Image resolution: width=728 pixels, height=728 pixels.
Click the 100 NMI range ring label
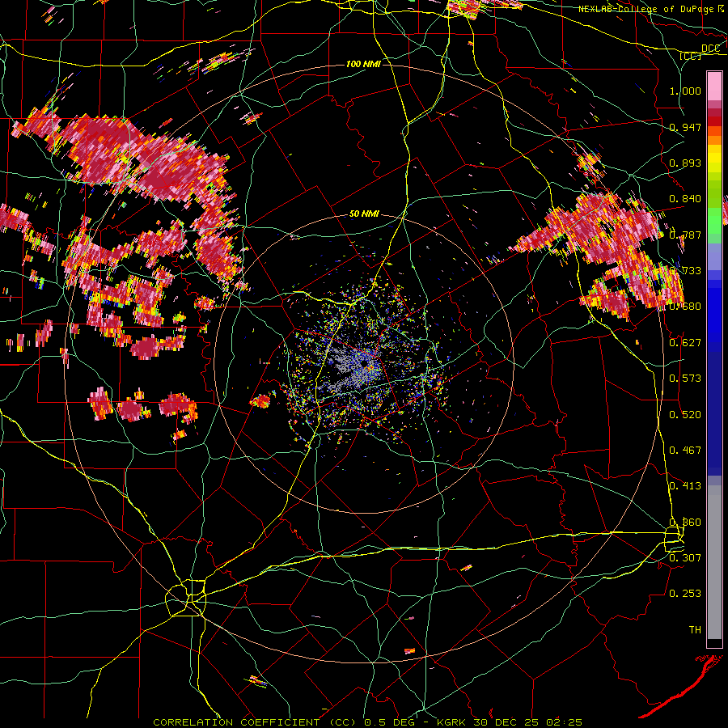point(363,64)
